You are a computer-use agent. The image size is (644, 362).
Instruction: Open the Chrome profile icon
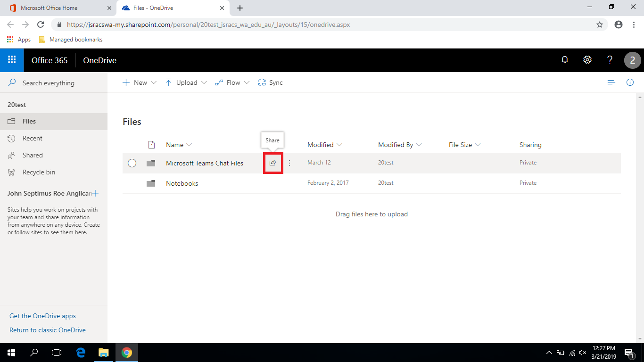[619, 25]
